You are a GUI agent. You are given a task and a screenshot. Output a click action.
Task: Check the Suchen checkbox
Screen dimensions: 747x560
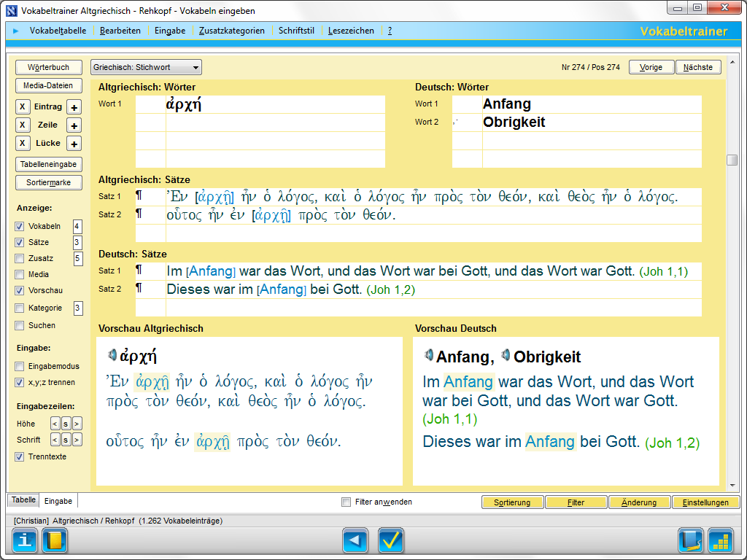click(x=20, y=326)
